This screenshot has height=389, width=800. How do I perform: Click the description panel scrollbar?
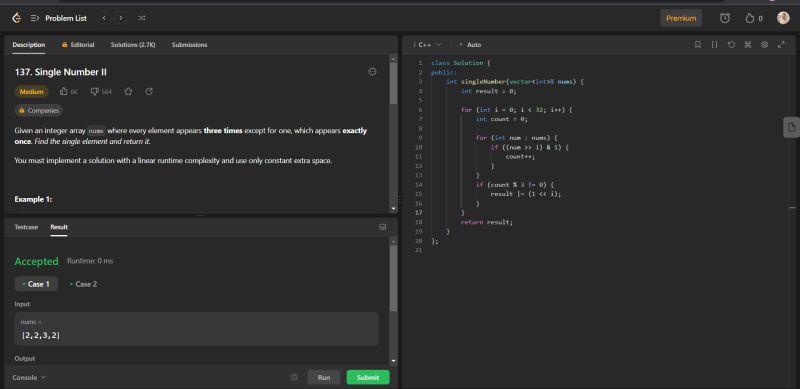[x=393, y=83]
